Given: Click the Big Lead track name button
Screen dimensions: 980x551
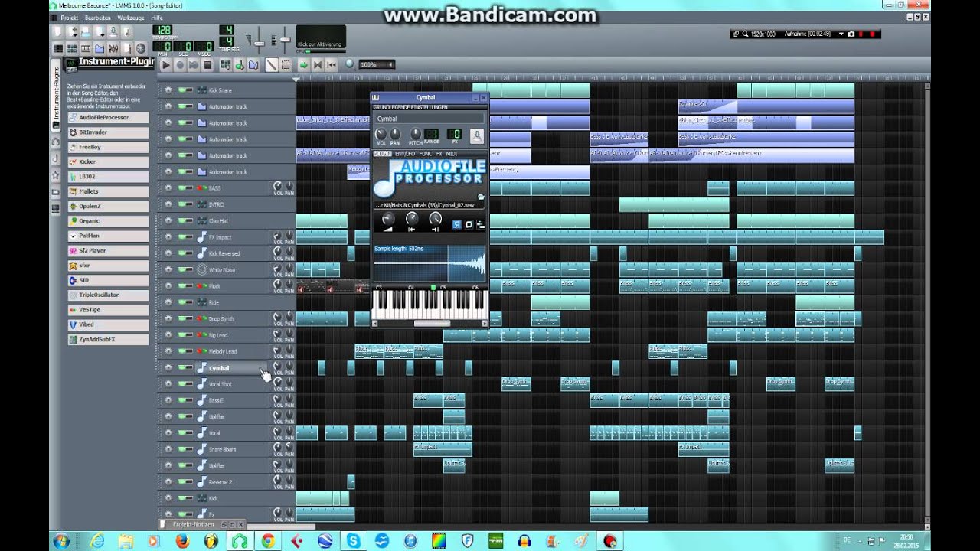Looking at the screenshot, I should click(x=232, y=334).
